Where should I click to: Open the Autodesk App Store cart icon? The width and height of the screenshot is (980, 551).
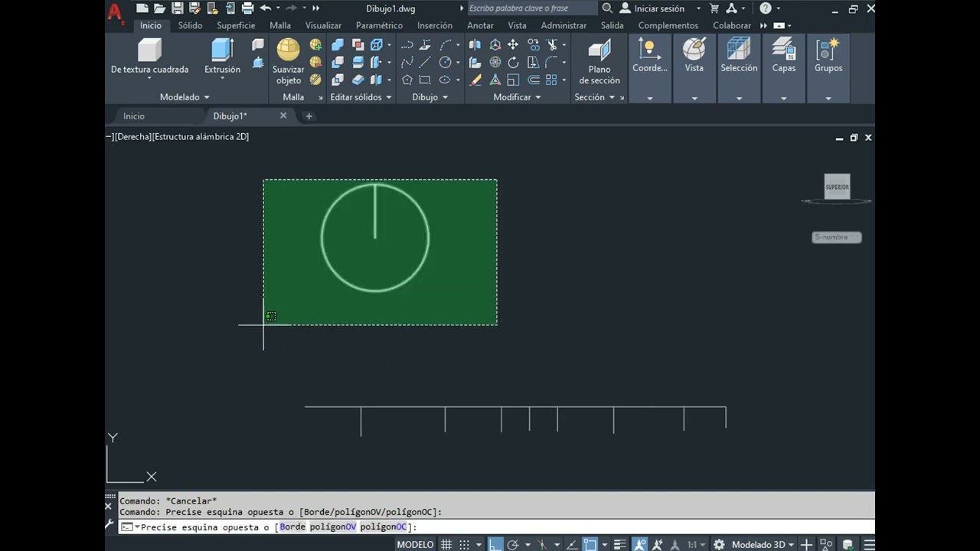pyautogui.click(x=714, y=8)
